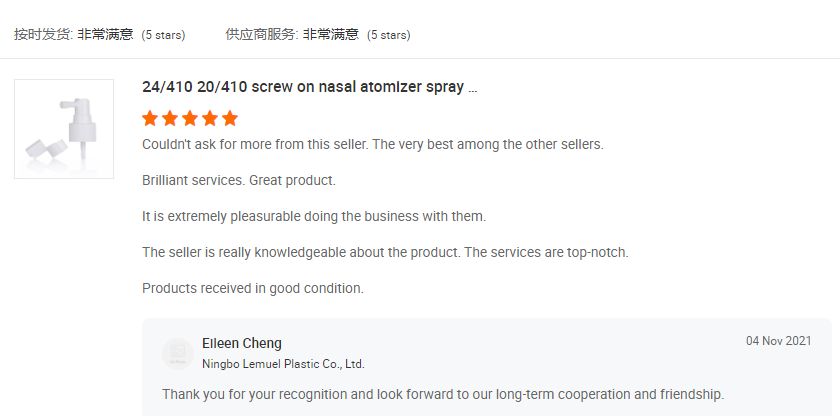840x416 pixels.
Task: Click the "Products received in good condition" line
Action: pyautogui.click(x=253, y=288)
